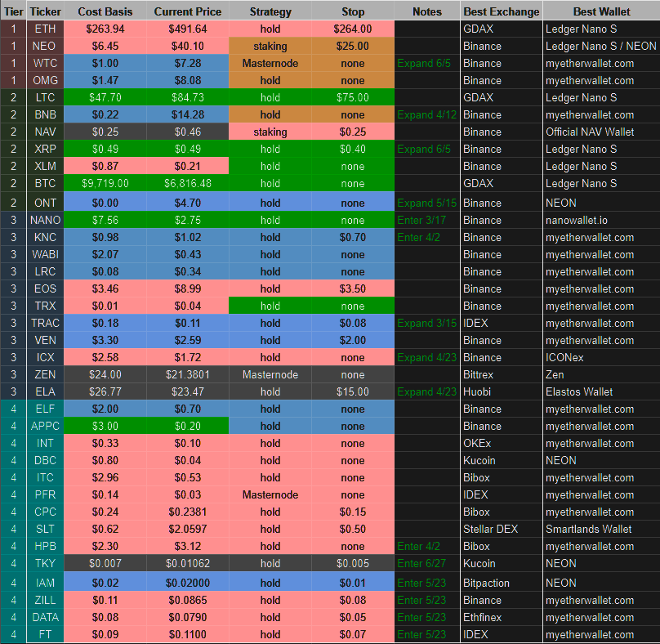This screenshot has width=660, height=644.
Task: Select the Stellar DEX exchange cell
Action: (x=502, y=530)
